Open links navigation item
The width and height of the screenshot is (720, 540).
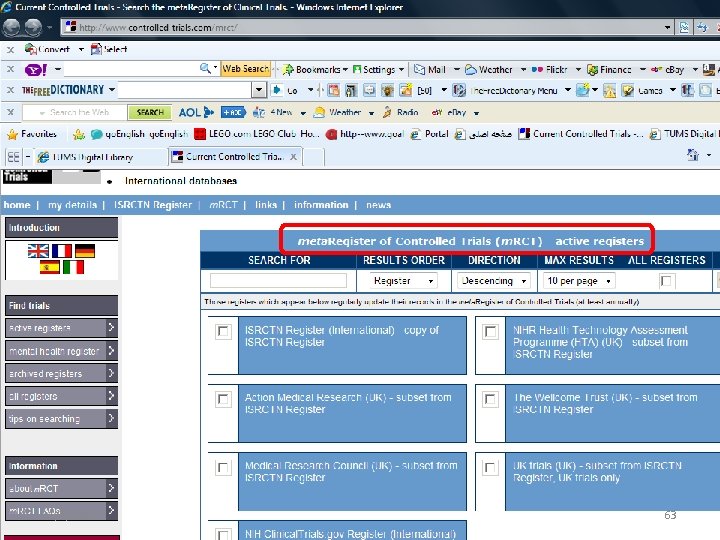(x=266, y=205)
